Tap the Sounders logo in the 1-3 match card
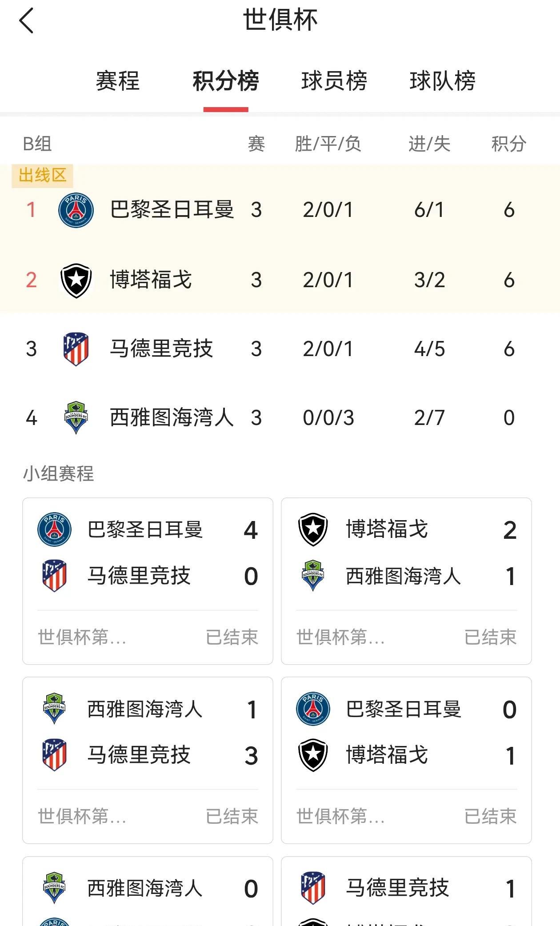The height and width of the screenshot is (926, 560). point(54,709)
